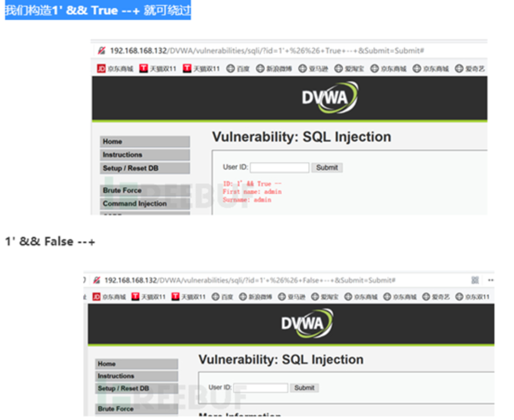Open Brute Force in the bottom DVWA sidebar
The width and height of the screenshot is (514, 420).
137,409
